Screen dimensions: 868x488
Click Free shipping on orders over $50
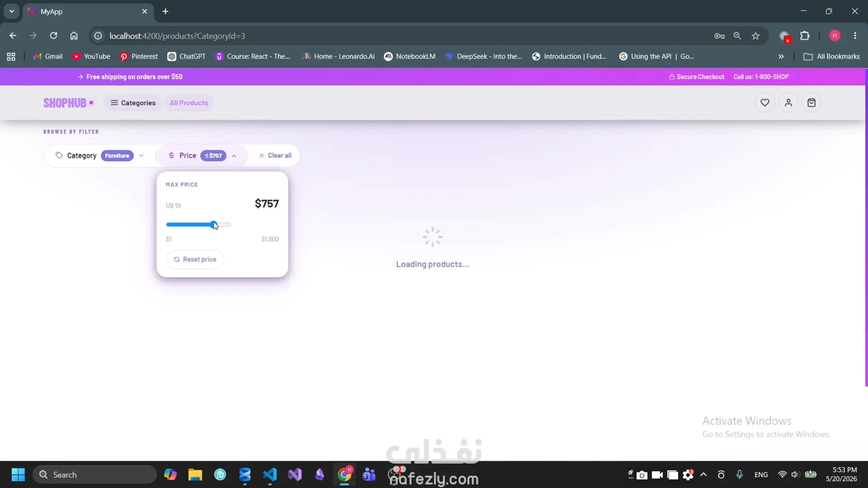tap(134, 77)
